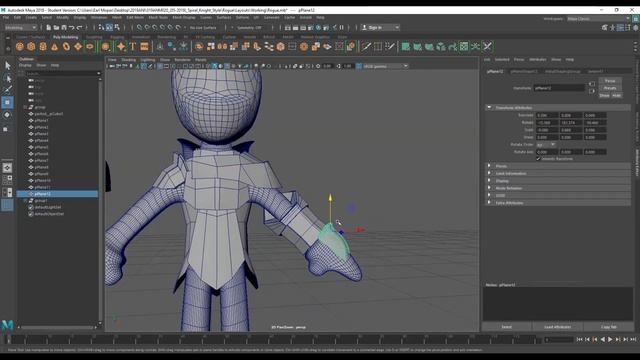
Task: Click the Hide button in Attribute Editor
Action: [x=616, y=96]
